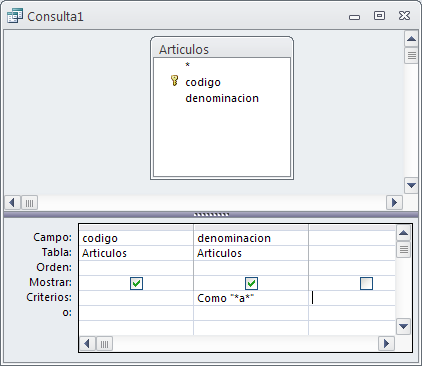This screenshot has width=422, height=366.
Task: Click the down arrow of the table pane scrollbar
Action: pyautogui.click(x=411, y=185)
